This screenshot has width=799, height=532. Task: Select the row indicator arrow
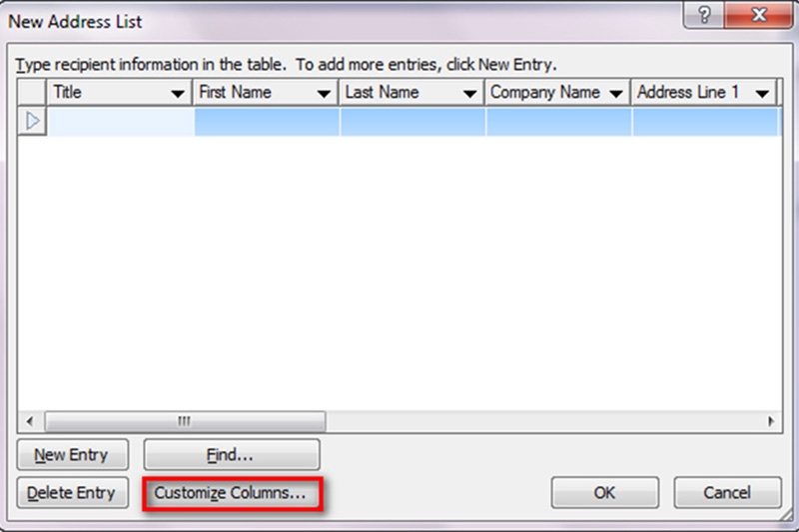click(32, 121)
